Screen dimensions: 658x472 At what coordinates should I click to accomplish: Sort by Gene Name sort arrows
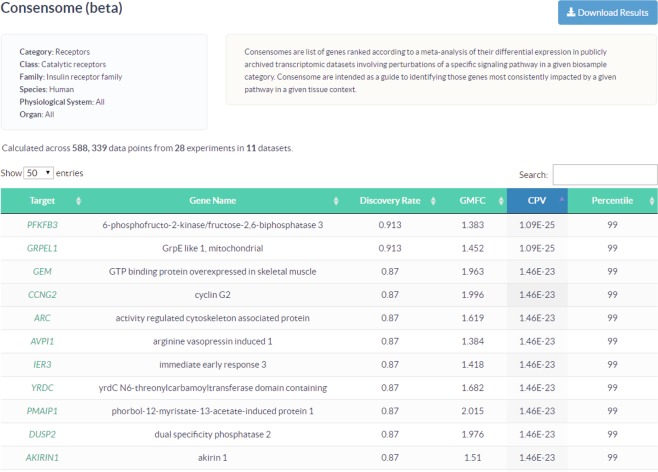[x=336, y=201]
